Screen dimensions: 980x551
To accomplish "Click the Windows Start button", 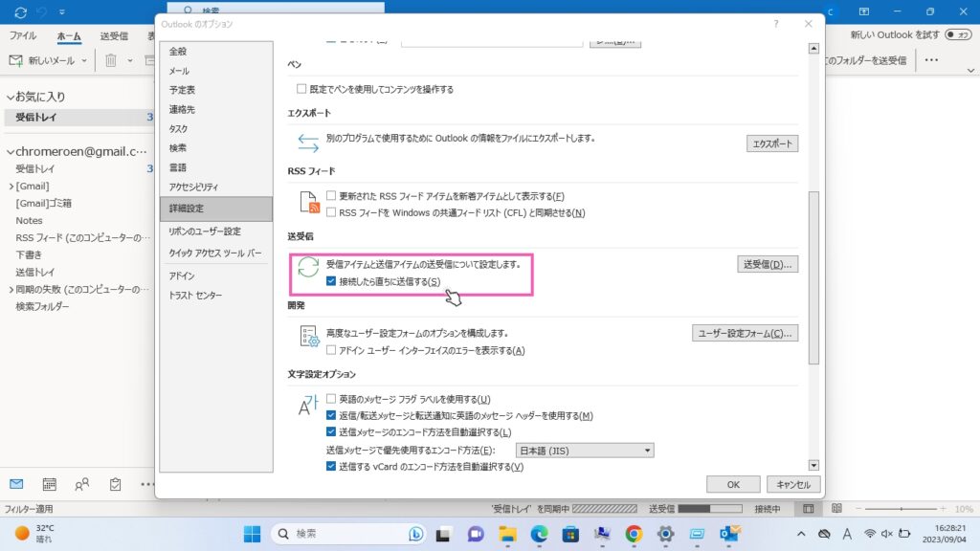I will point(252,534).
